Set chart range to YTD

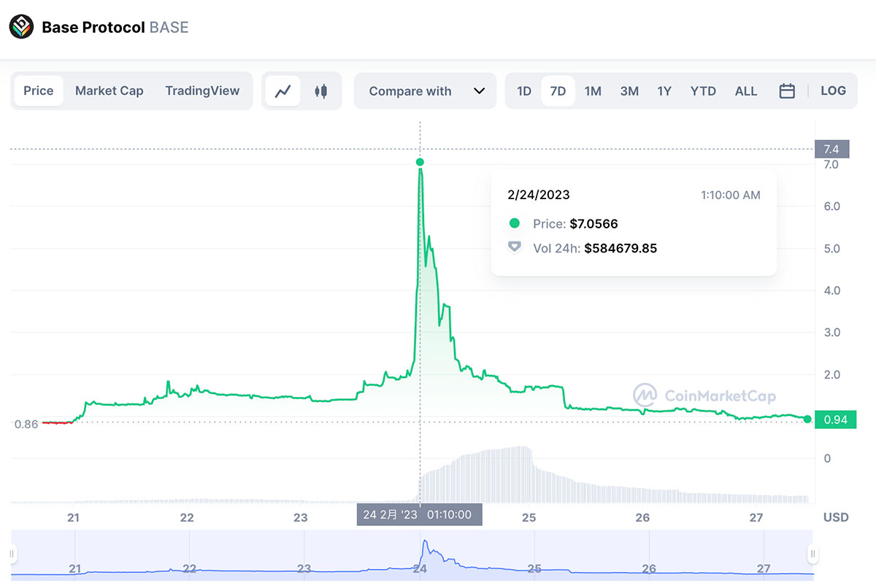[x=703, y=91]
